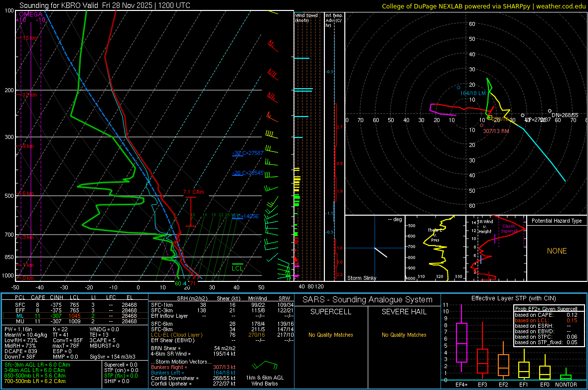Click the NONTOR axis label
This screenshot has height=390, width=588.
pyautogui.click(x=566, y=385)
